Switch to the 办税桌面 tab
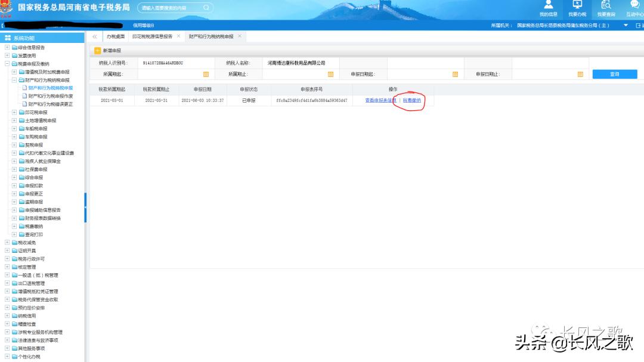Screen dimensions: 644x362 (x=115, y=37)
